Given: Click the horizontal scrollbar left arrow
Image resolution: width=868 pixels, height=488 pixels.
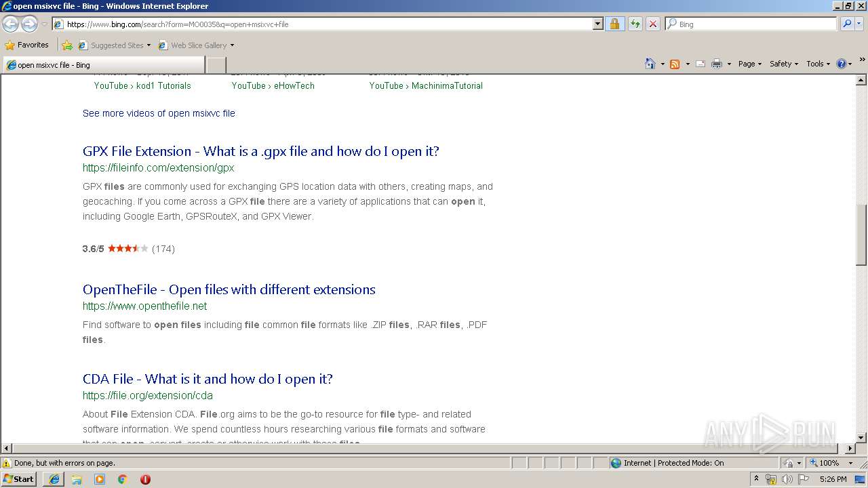Looking at the screenshot, I should point(6,449).
